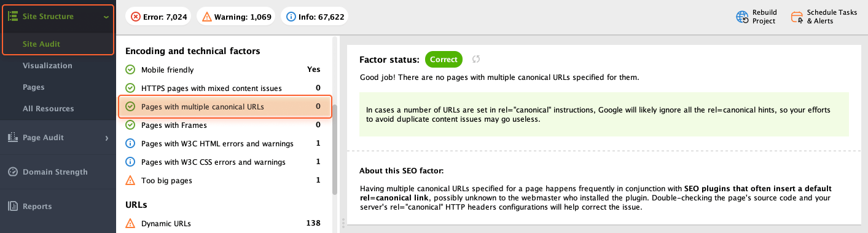This screenshot has width=868, height=233.
Task: Click the refresh icon next to Correct
Action: pos(475,59)
